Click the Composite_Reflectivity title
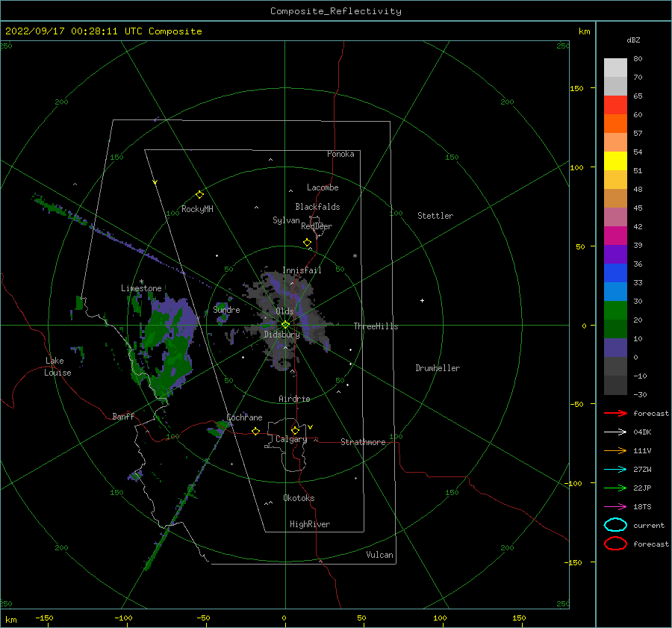 click(336, 11)
